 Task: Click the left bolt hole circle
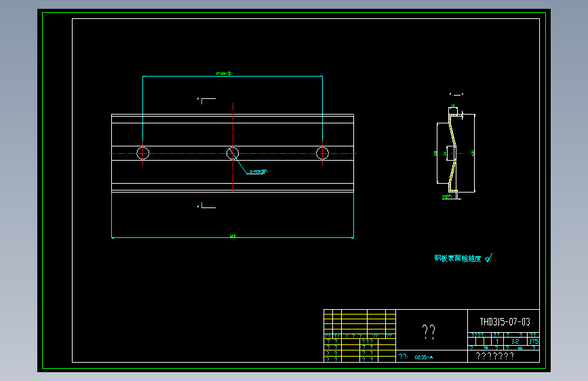142,153
